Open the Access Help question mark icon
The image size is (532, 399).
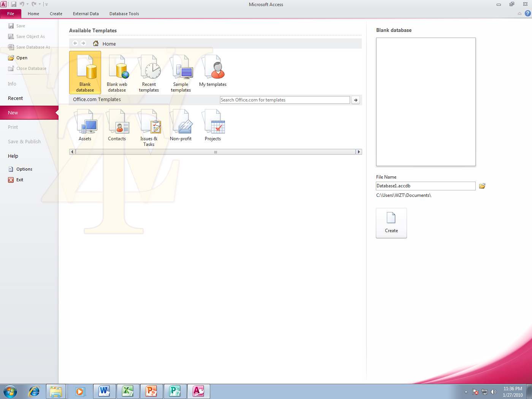527,13
